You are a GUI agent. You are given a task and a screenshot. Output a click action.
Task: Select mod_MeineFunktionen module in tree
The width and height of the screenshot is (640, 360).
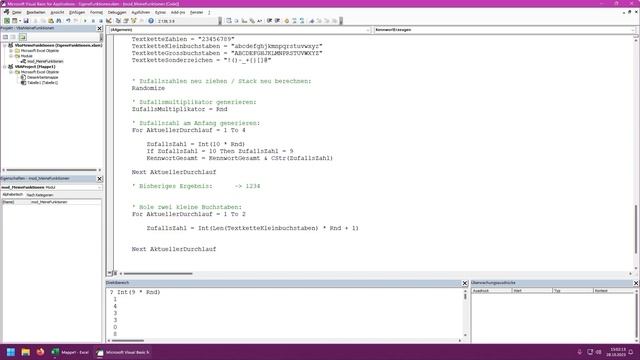coord(45,61)
